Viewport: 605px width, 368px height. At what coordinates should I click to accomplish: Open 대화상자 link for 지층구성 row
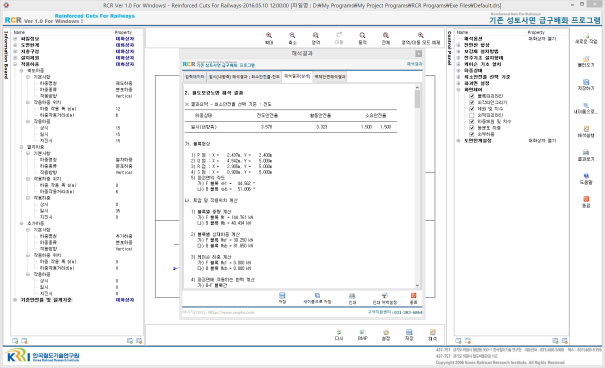point(125,52)
